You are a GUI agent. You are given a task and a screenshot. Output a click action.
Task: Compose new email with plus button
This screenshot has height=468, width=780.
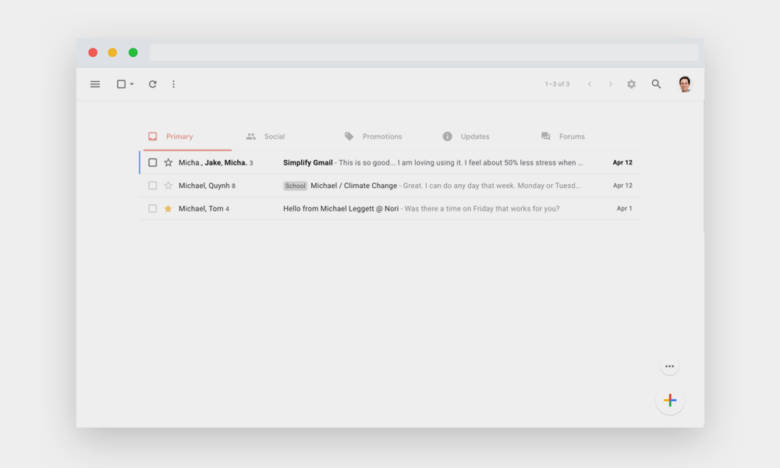click(x=670, y=400)
